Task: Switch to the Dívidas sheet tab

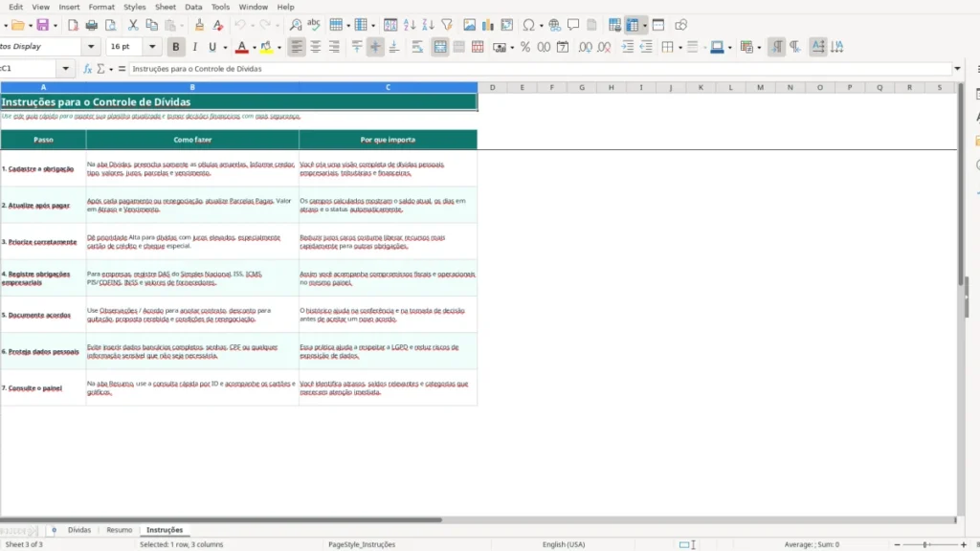Action: point(79,530)
